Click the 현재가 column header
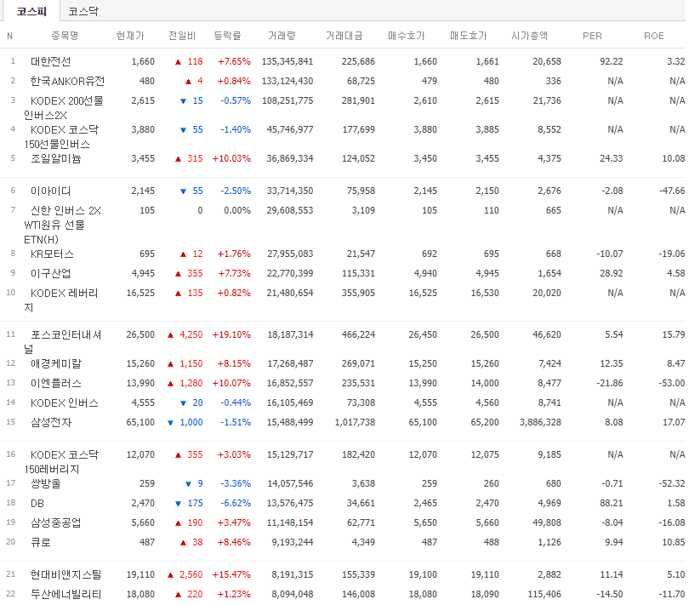700x605 pixels. 130,36
